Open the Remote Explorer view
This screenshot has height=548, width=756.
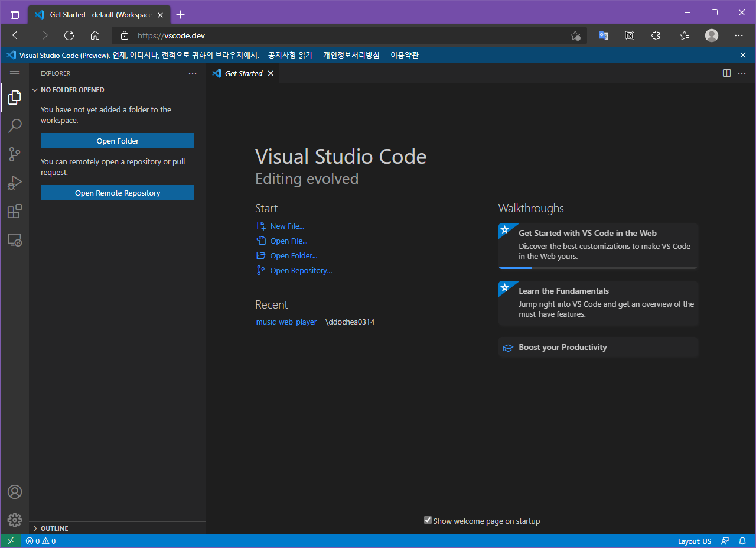point(15,239)
